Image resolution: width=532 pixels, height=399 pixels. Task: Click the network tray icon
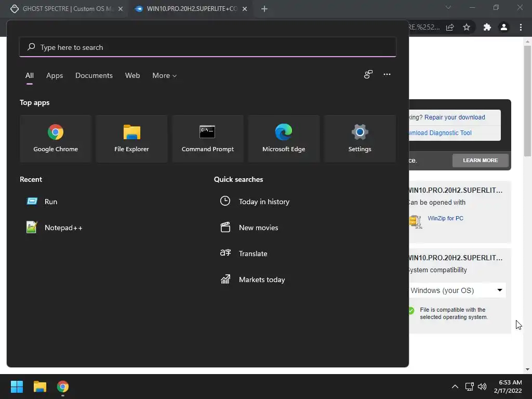tap(469, 387)
